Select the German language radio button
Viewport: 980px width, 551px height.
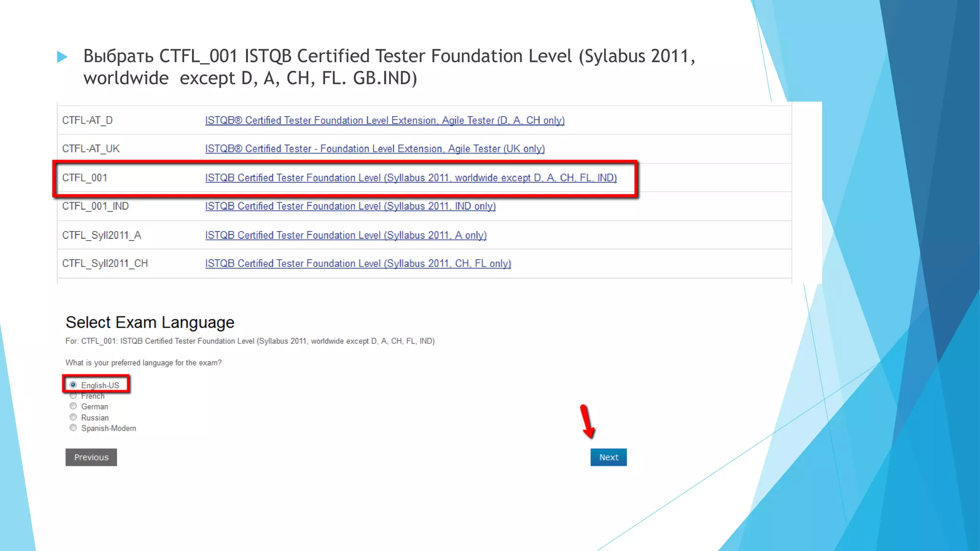tap(73, 406)
